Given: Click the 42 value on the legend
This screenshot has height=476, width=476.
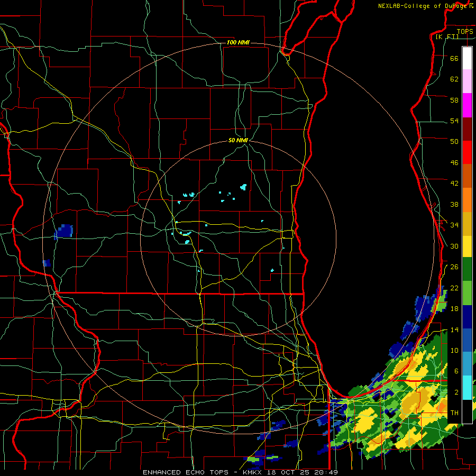Looking at the screenshot, I should (454, 183).
